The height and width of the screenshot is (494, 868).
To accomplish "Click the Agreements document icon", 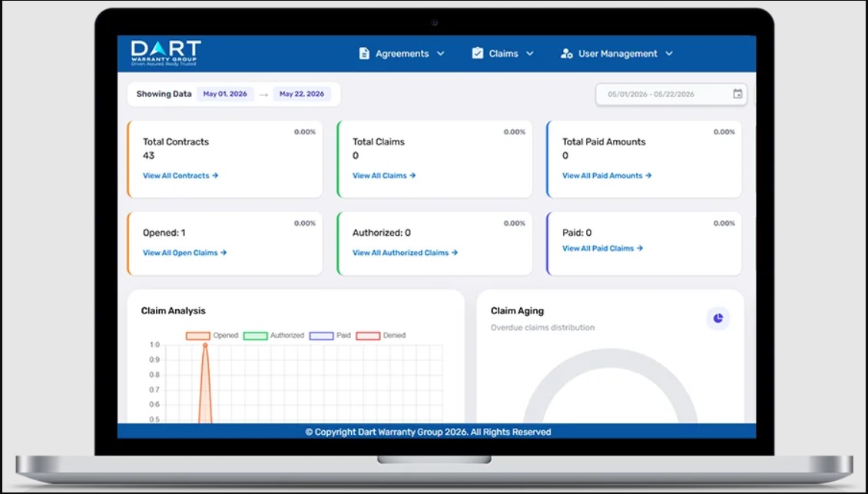I will pos(363,54).
